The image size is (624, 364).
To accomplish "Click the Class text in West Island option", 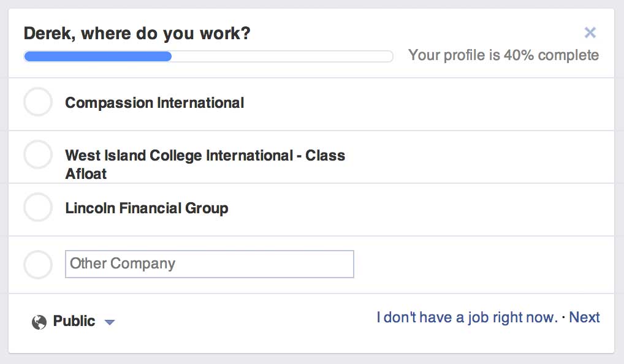I will pos(325,156).
